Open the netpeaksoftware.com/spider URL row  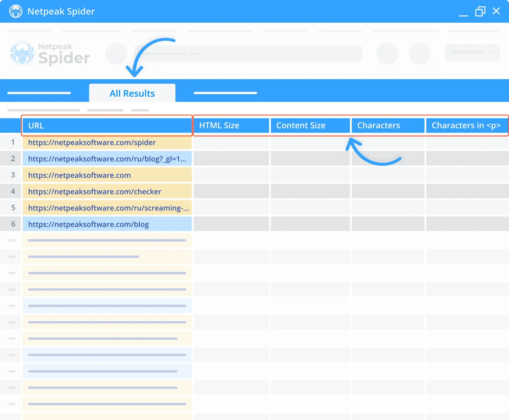[107, 142]
